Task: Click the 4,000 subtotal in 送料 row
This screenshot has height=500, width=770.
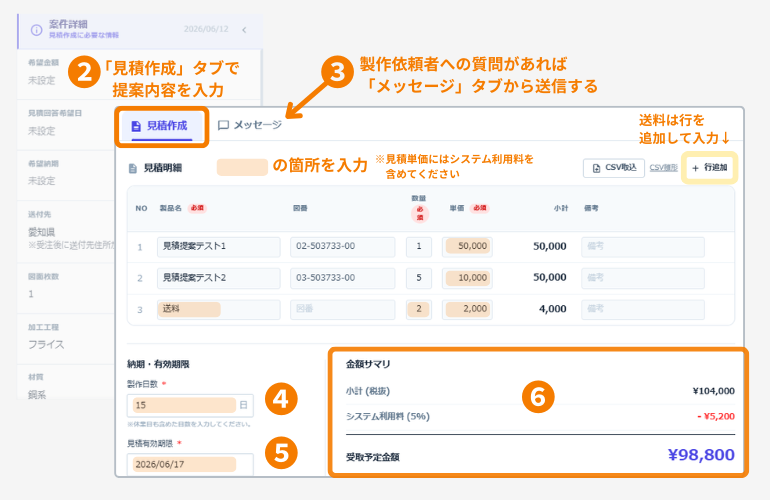Action: point(552,309)
